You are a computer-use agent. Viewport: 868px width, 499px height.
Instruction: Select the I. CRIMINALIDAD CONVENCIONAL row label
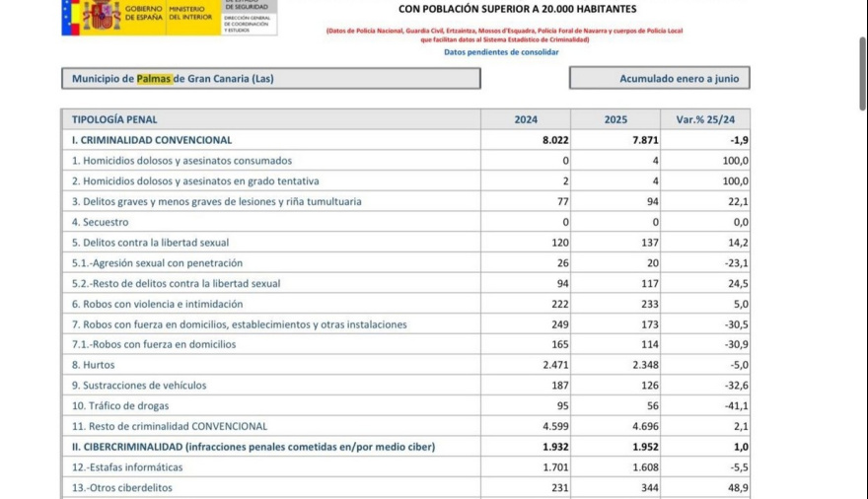(152, 140)
